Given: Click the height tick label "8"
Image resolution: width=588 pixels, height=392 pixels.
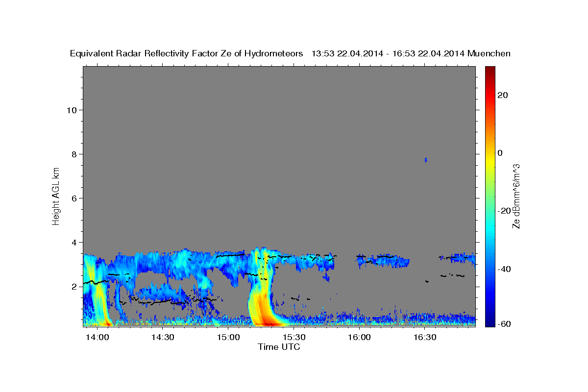Looking at the screenshot, I should coord(74,154).
